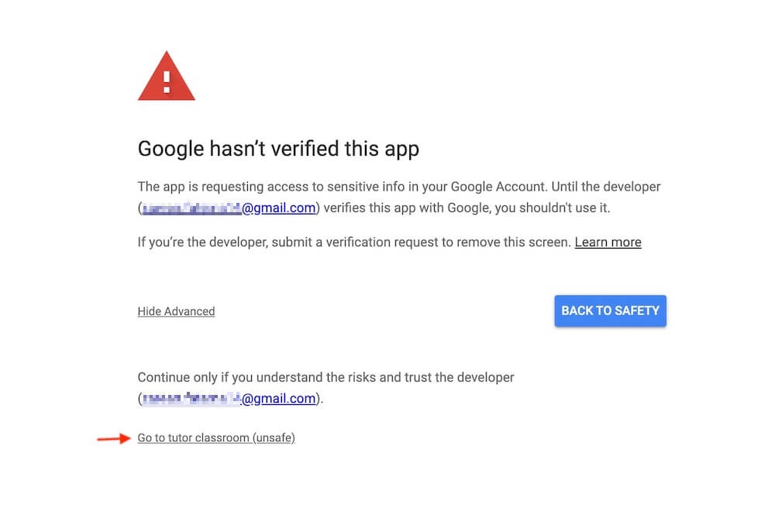Open developer gmail link in the top paragraph
The image size is (775, 532).
tap(229, 208)
